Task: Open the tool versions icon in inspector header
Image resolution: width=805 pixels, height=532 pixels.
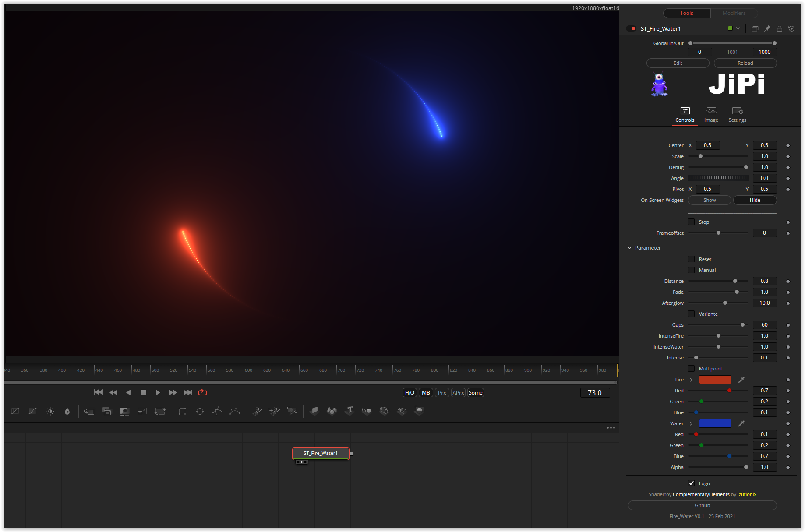Action: tap(755, 28)
